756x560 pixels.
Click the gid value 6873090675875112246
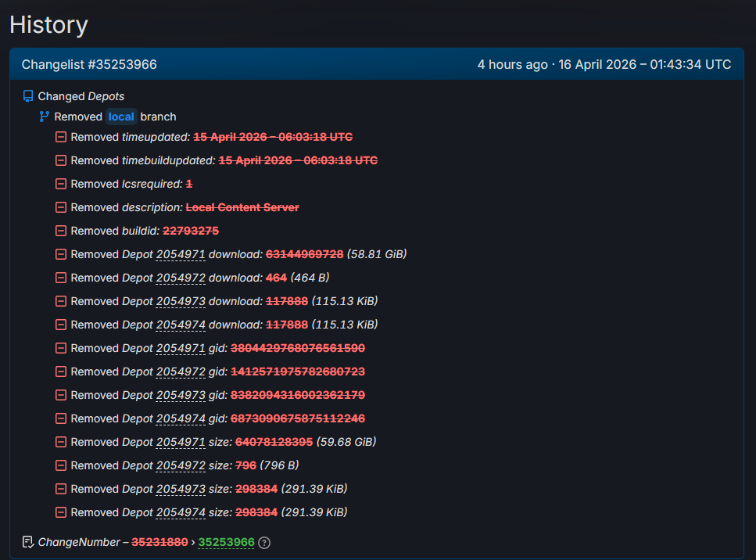(298, 418)
